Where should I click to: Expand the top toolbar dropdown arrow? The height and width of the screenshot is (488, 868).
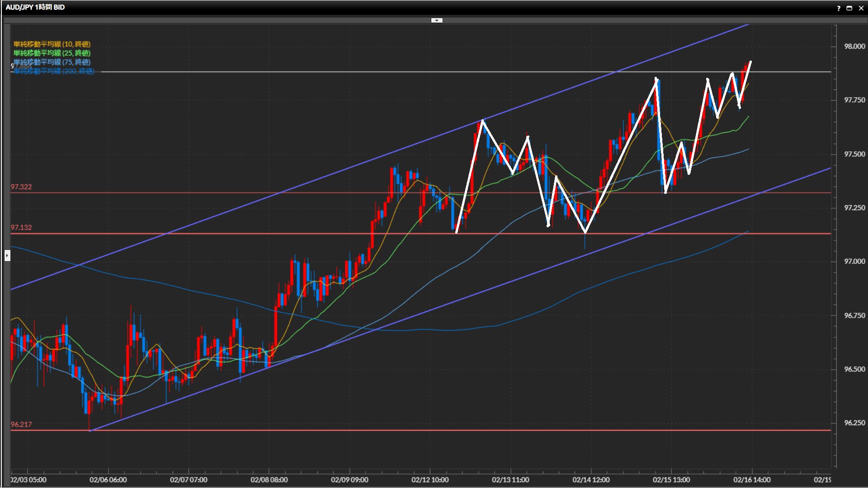point(437,20)
